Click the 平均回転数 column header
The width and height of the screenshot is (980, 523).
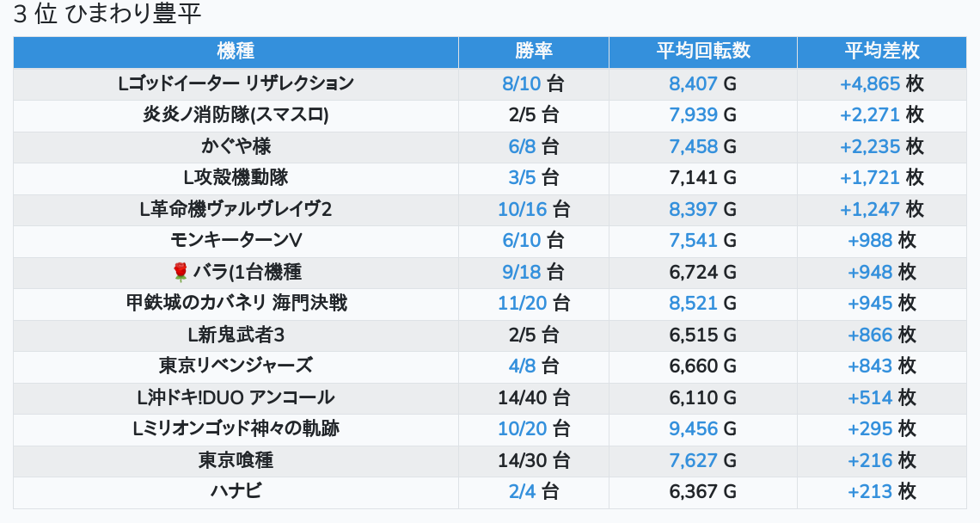point(702,52)
